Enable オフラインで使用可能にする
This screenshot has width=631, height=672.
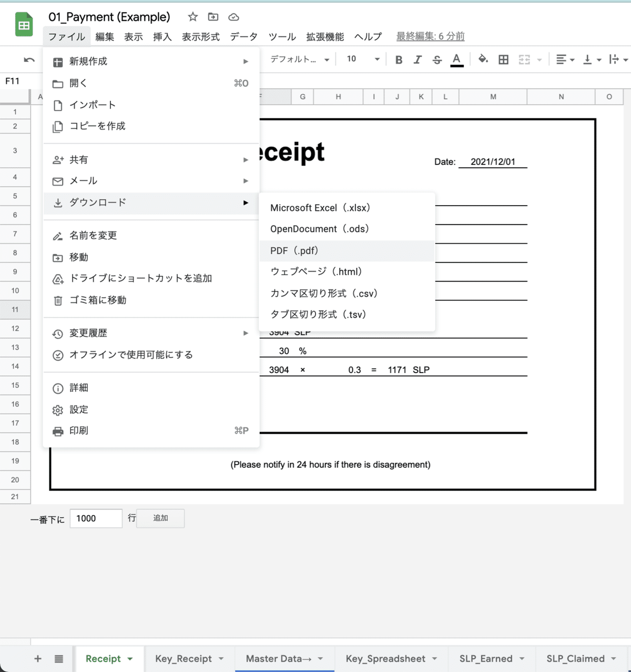point(151,355)
